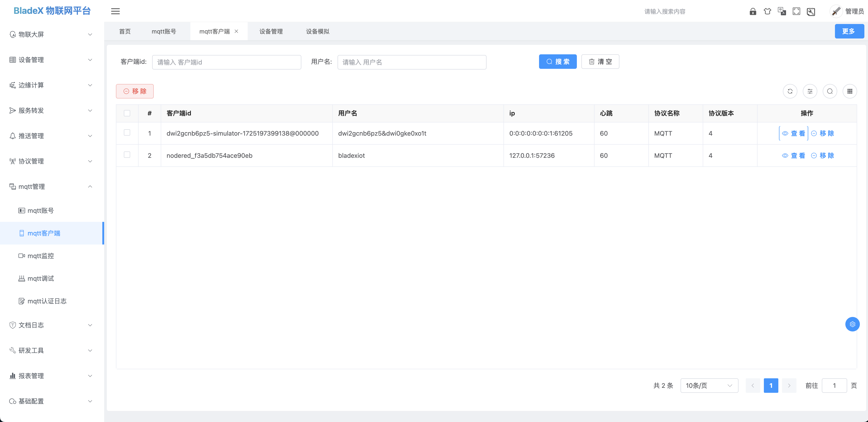The height and width of the screenshot is (422, 868).
Task: Open the 10条/页 page size dropdown
Action: [709, 385]
